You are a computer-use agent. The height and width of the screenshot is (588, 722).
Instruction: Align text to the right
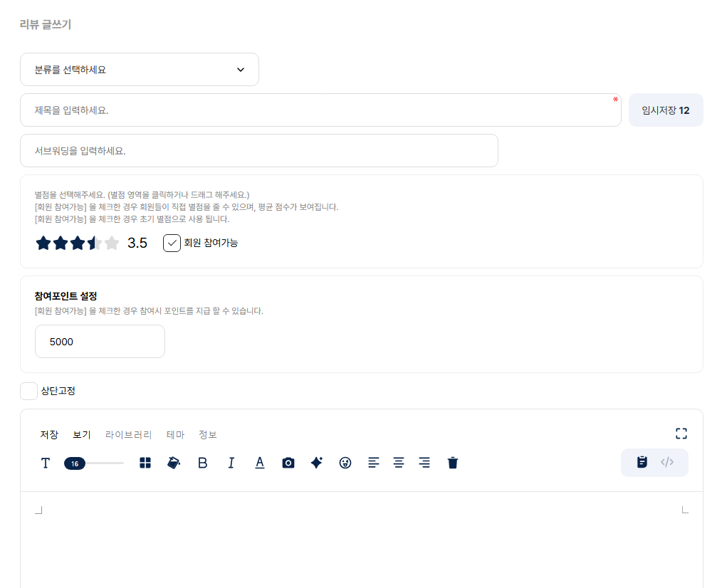coord(424,463)
